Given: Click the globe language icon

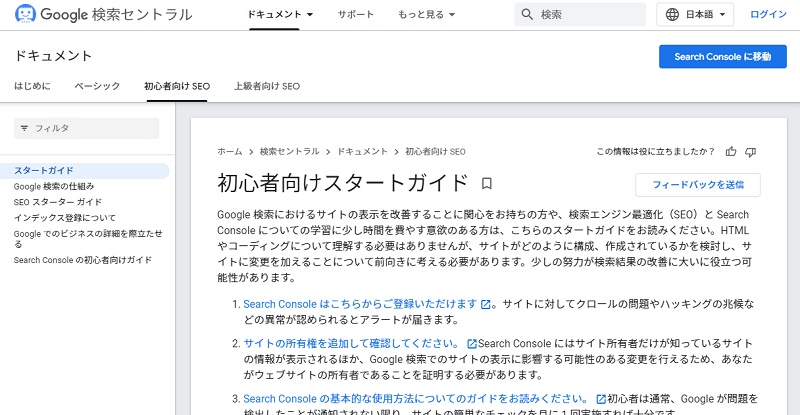Looking at the screenshot, I should click(x=672, y=14).
